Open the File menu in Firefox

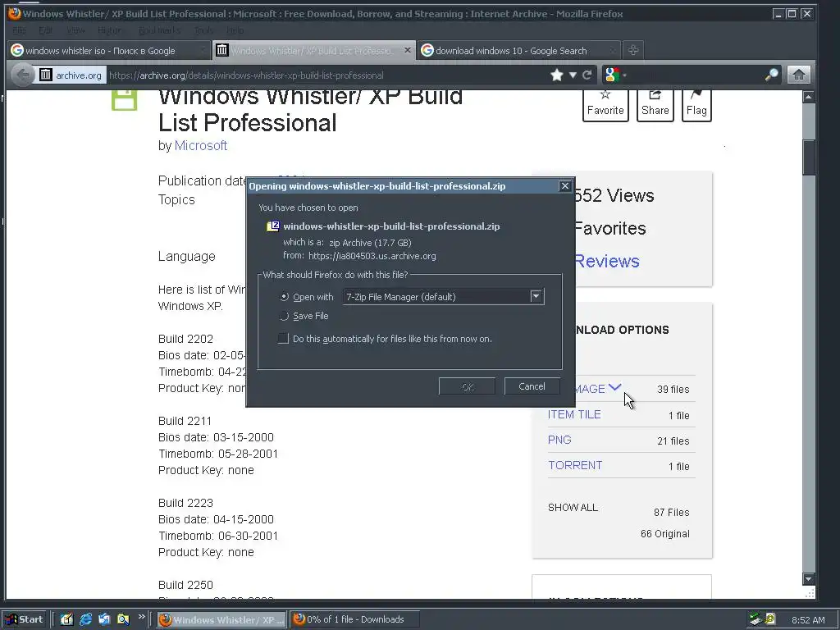pos(19,30)
